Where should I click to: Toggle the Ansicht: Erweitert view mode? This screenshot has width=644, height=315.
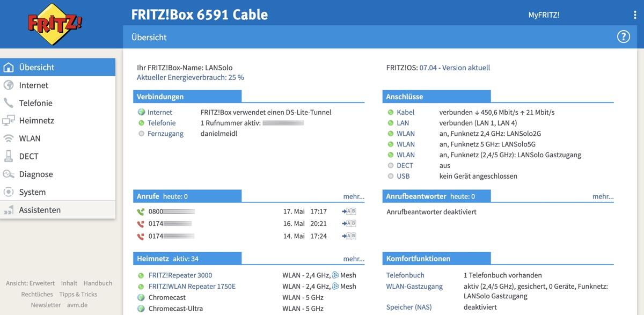point(30,283)
